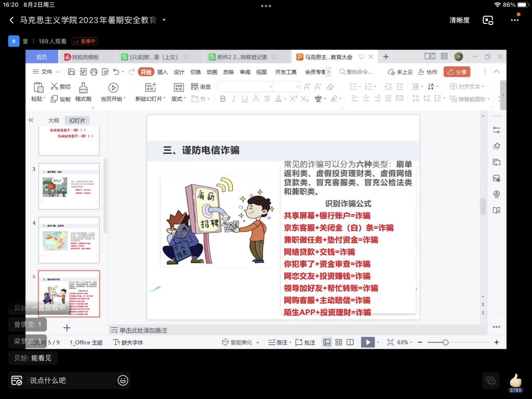Click the add slide plus below thumbnails

pyautogui.click(x=66, y=328)
